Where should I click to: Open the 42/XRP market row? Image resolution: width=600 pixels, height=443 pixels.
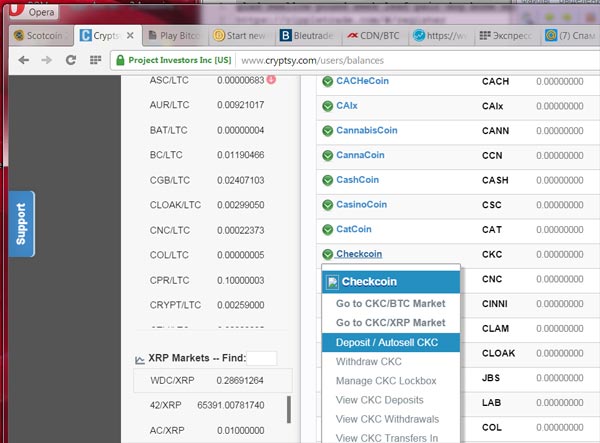click(x=209, y=405)
